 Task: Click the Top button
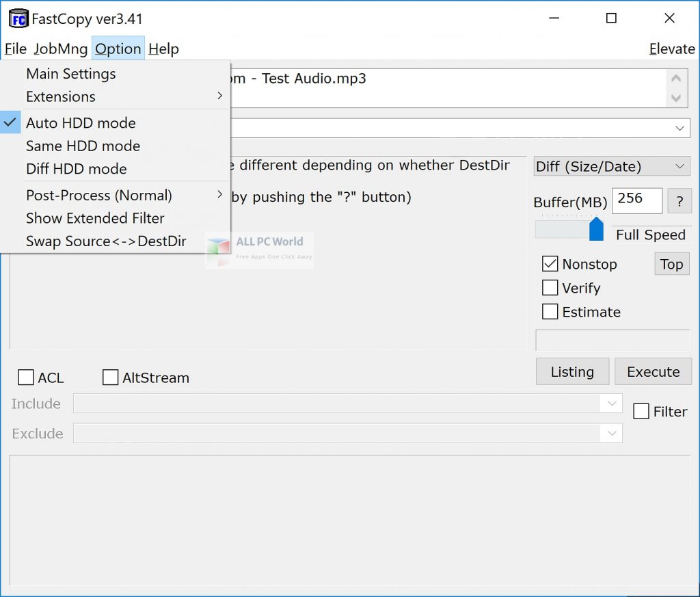pos(672,264)
